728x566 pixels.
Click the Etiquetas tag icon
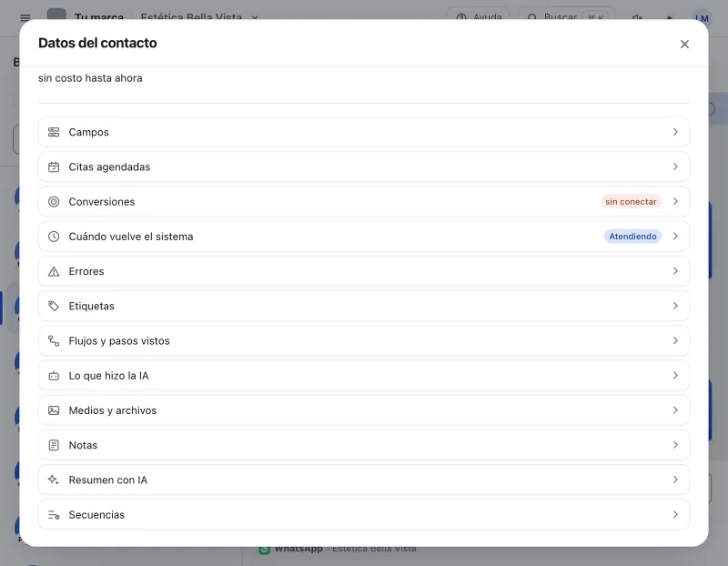[x=54, y=307]
